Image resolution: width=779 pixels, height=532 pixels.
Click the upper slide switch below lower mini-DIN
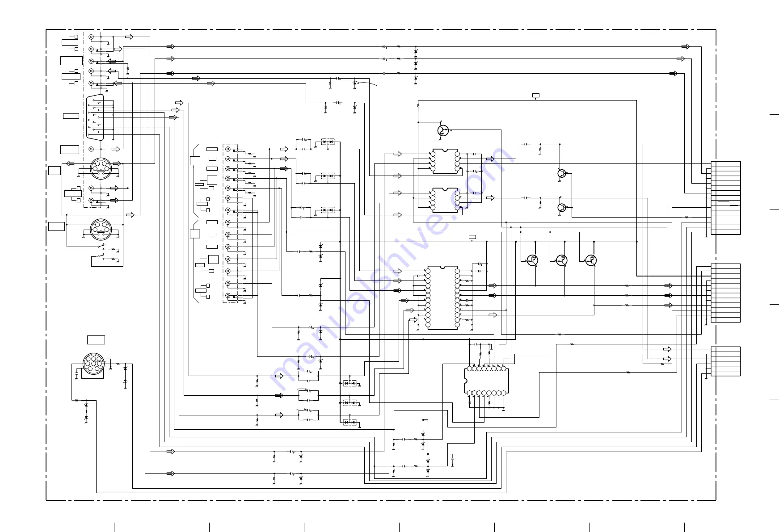click(x=102, y=246)
